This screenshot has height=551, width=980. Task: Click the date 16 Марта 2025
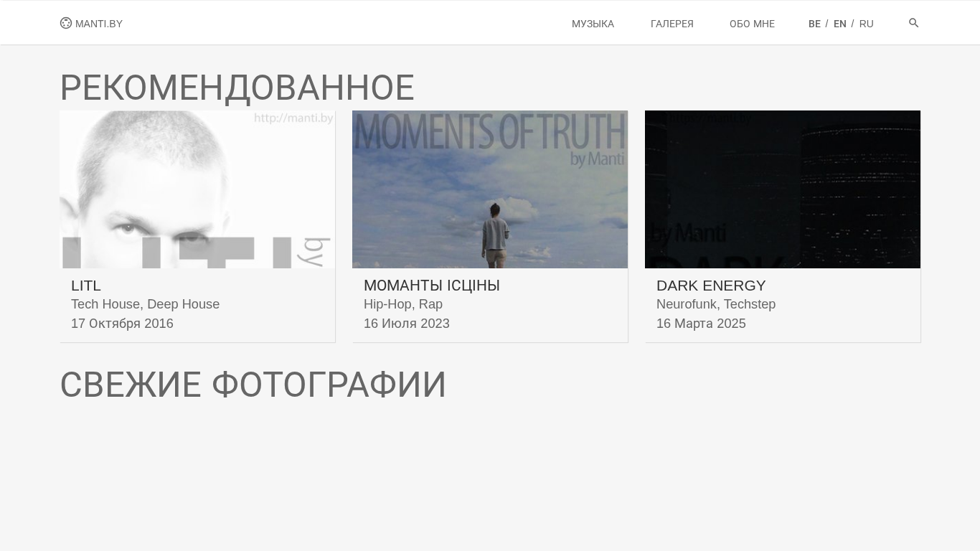click(701, 324)
